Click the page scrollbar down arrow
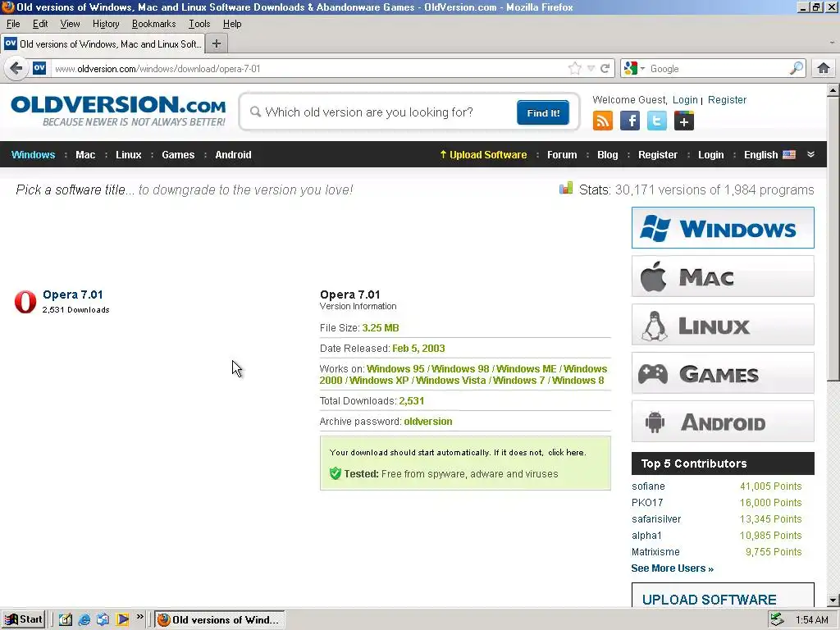The height and width of the screenshot is (630, 840). pos(833,600)
